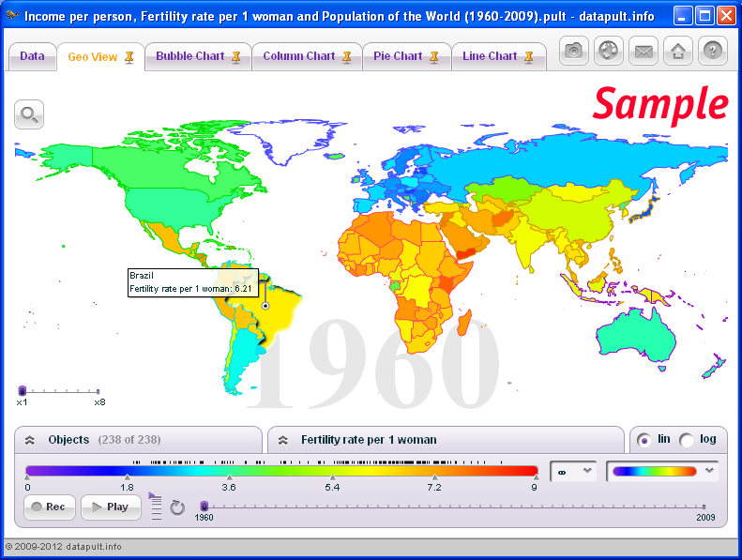742x560 pixels.
Task: Take a snapshot with the camera icon
Action: [x=573, y=50]
